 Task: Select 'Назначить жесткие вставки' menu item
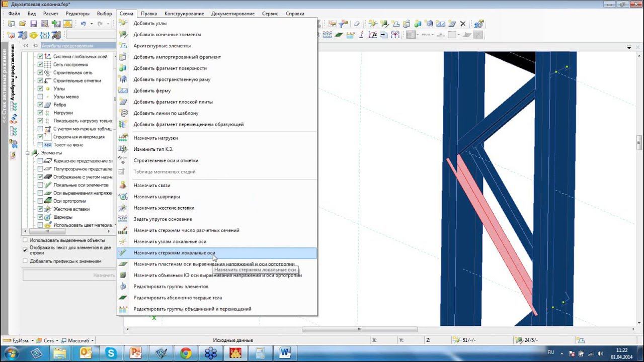click(x=164, y=208)
